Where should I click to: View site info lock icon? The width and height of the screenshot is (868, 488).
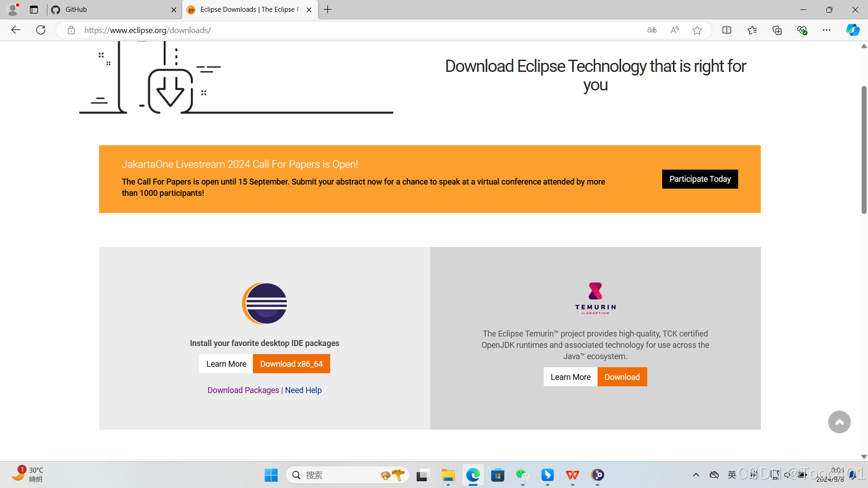pos(71,30)
